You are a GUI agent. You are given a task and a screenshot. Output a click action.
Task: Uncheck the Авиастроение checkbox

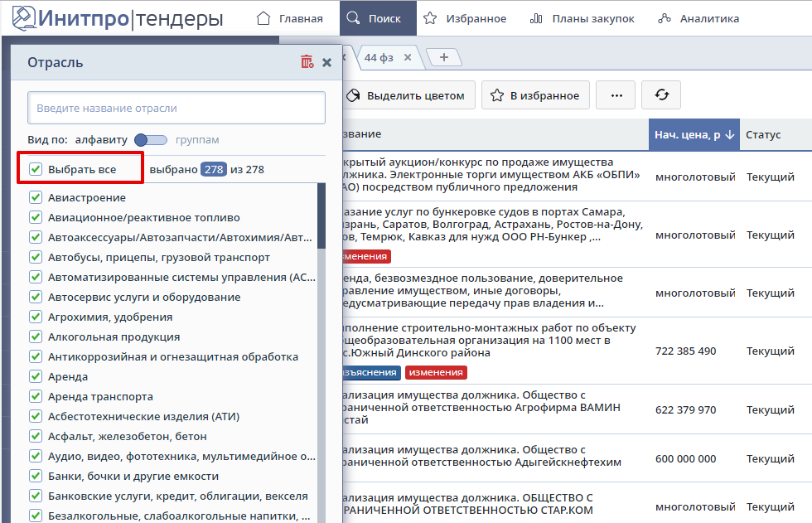pyautogui.click(x=36, y=197)
